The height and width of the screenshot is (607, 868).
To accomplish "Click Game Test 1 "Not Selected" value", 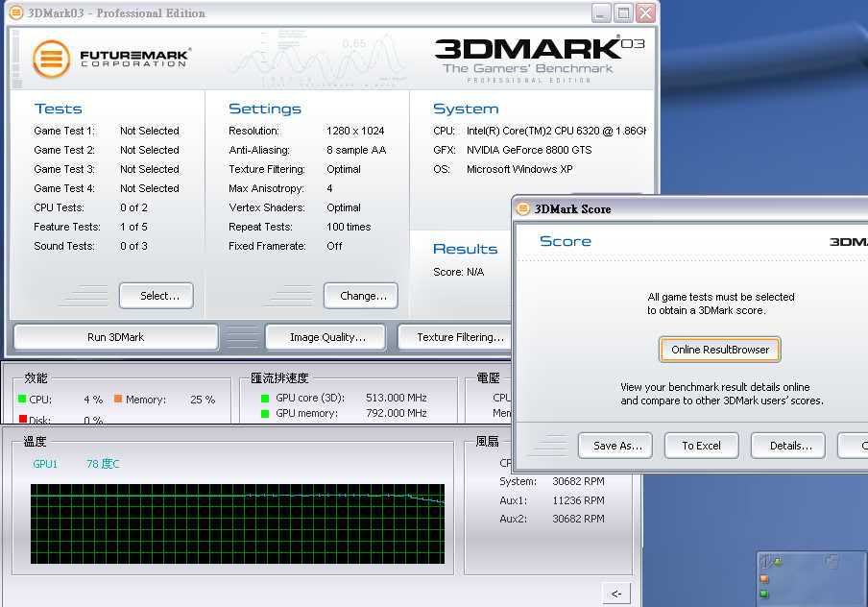I will (x=150, y=131).
